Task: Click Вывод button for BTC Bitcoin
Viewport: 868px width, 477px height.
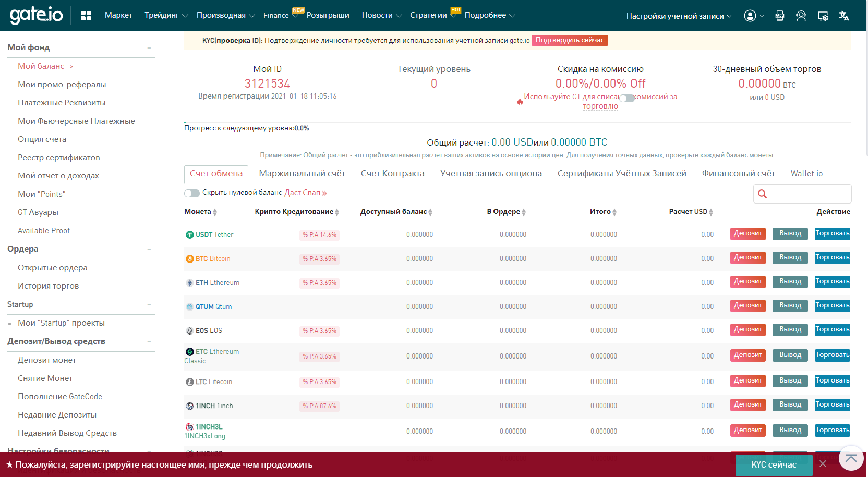Action: [x=790, y=258]
